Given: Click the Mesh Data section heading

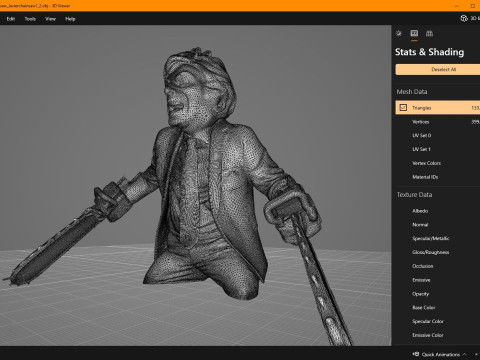Looking at the screenshot, I should pyautogui.click(x=412, y=92).
